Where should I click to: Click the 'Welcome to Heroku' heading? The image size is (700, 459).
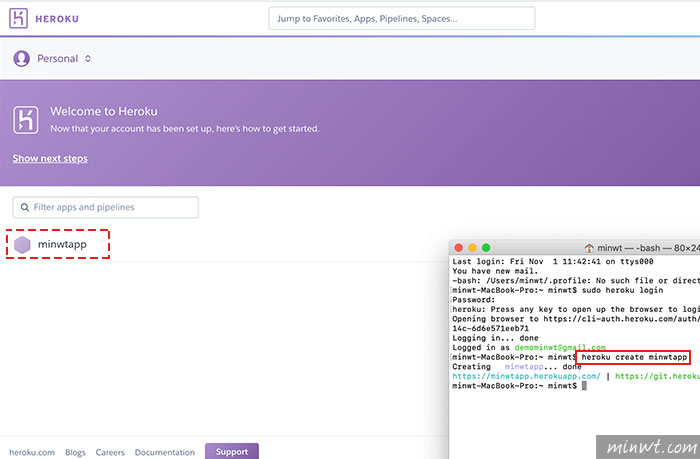104,111
